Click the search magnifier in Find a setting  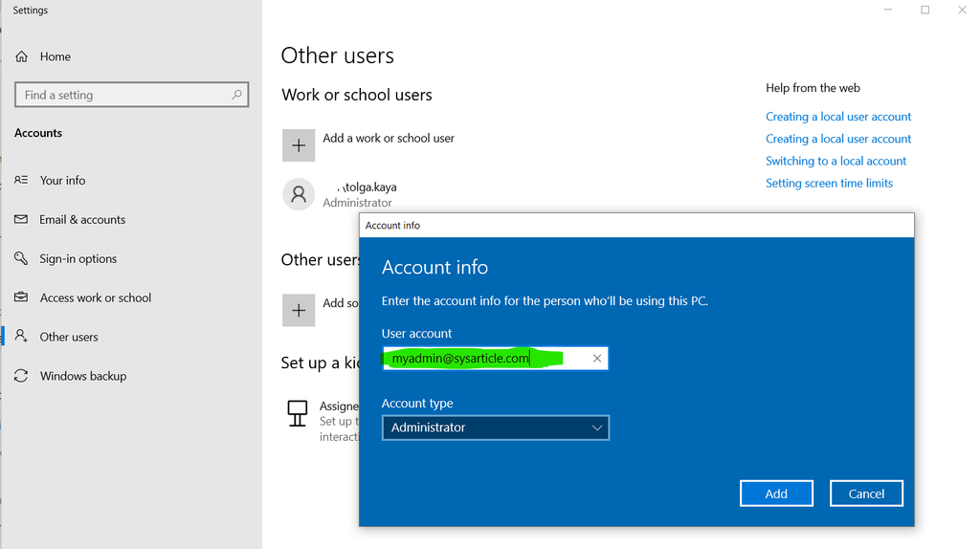pos(236,95)
